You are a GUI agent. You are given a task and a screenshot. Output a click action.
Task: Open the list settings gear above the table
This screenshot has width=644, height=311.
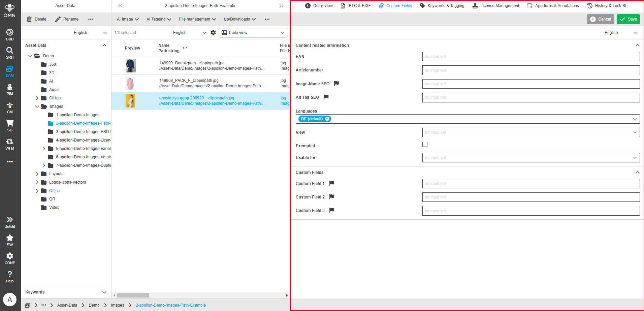click(x=213, y=32)
